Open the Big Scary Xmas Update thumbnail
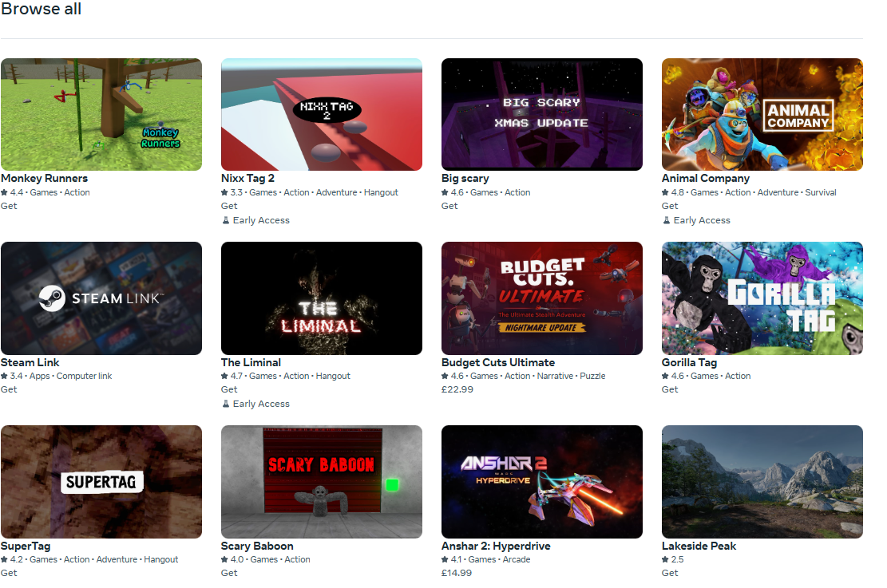The width and height of the screenshot is (887, 588). point(542,114)
